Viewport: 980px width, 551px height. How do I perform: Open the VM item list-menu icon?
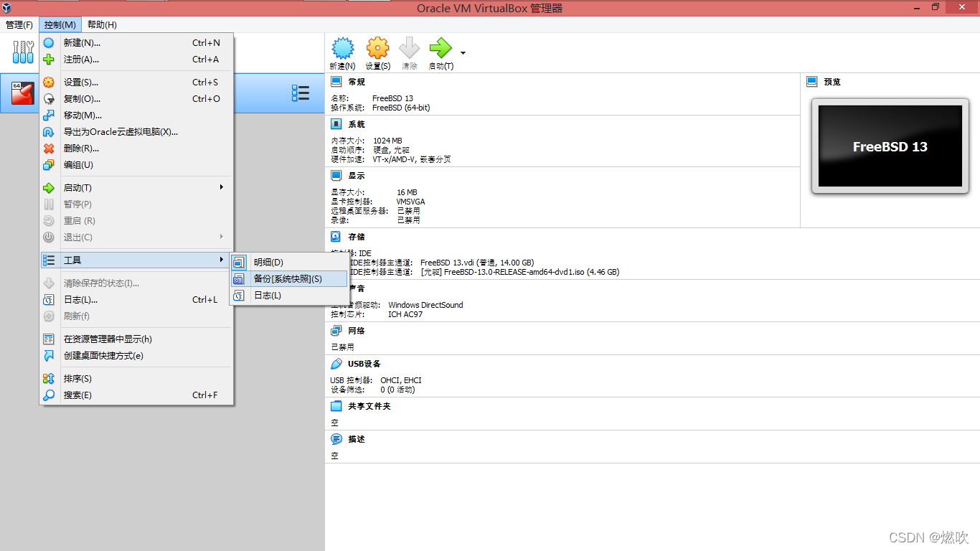tap(301, 93)
